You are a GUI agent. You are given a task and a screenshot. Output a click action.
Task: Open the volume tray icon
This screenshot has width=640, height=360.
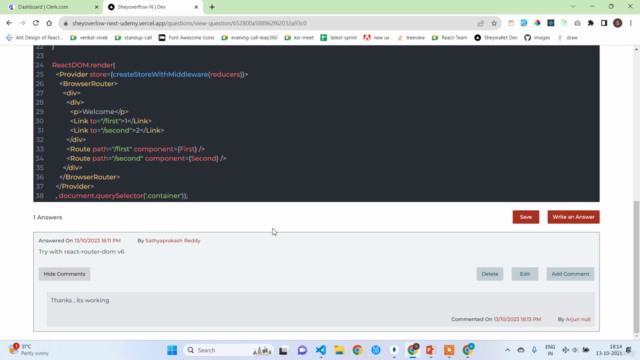pyautogui.click(x=575, y=350)
